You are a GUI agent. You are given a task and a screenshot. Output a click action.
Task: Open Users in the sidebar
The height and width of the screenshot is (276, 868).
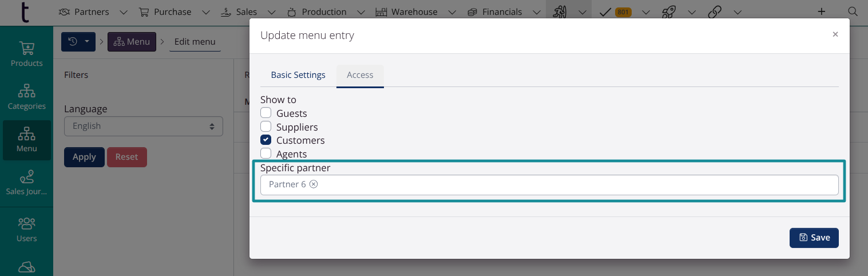coord(26,229)
